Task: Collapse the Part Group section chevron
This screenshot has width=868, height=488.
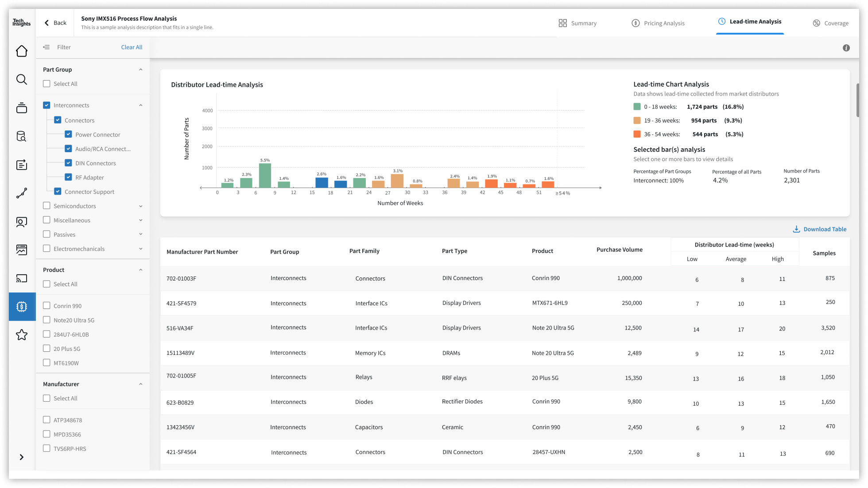Action: pos(141,69)
